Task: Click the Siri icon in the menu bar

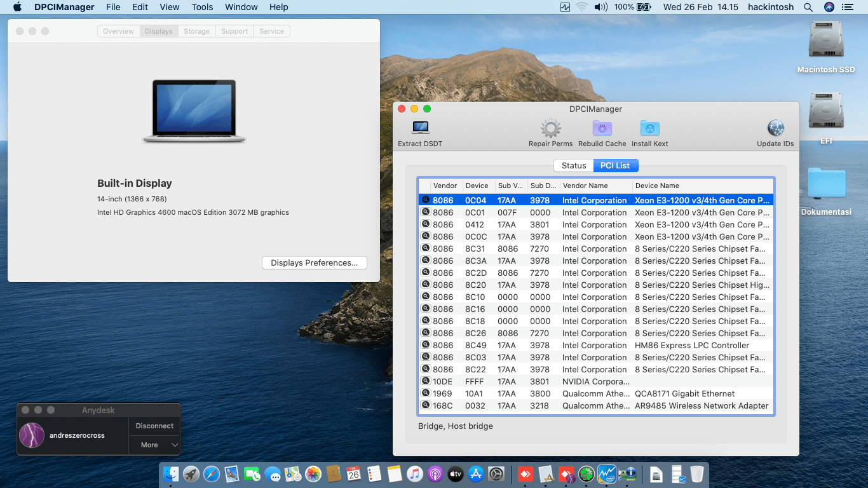Action: pyautogui.click(x=829, y=7)
